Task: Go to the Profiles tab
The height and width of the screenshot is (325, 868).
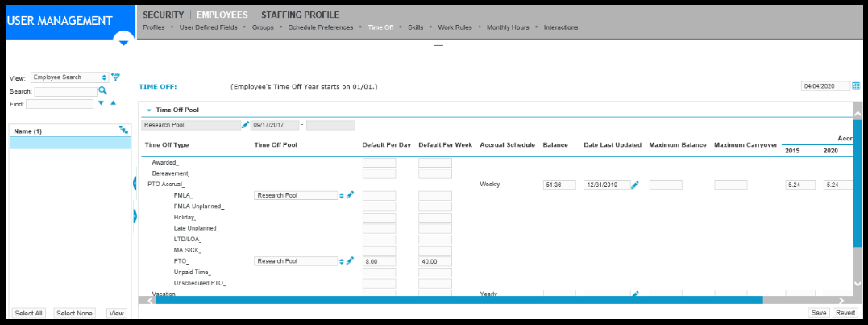Action: (x=154, y=27)
